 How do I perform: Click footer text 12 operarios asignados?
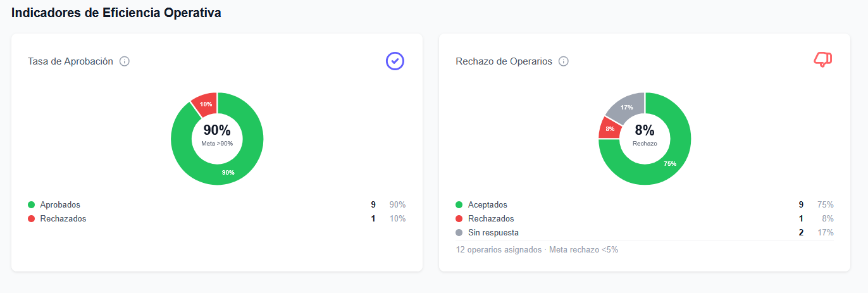point(499,250)
